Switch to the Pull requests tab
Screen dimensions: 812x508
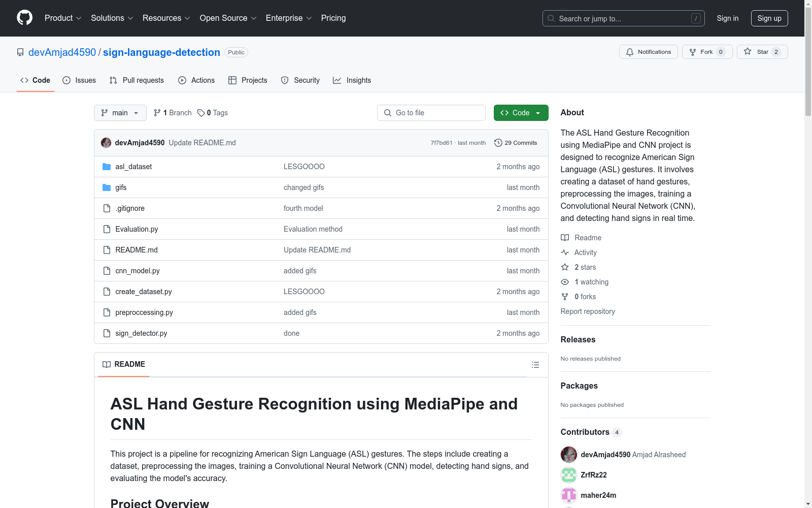(137, 80)
